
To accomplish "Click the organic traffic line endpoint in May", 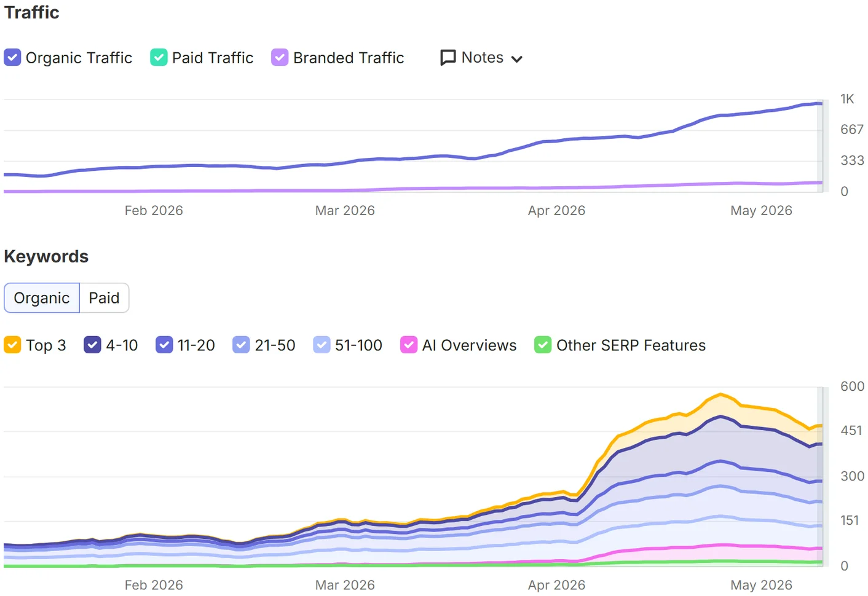I will point(820,103).
